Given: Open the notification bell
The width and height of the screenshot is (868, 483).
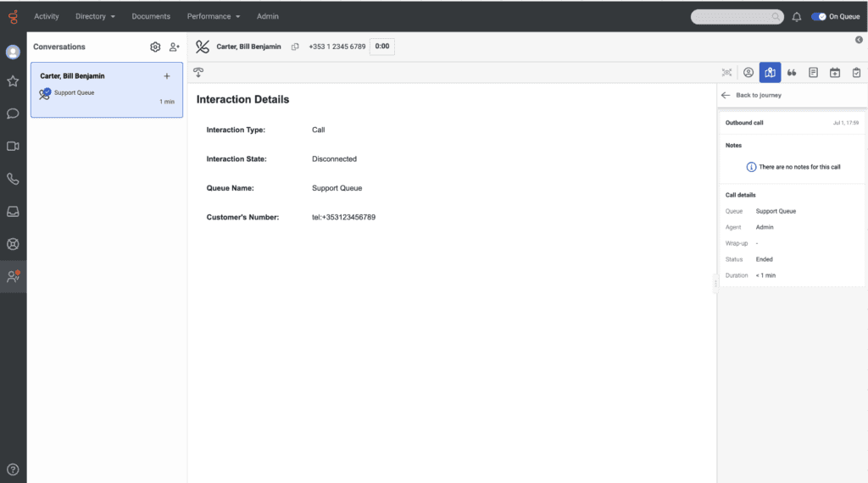Looking at the screenshot, I should click(797, 16).
